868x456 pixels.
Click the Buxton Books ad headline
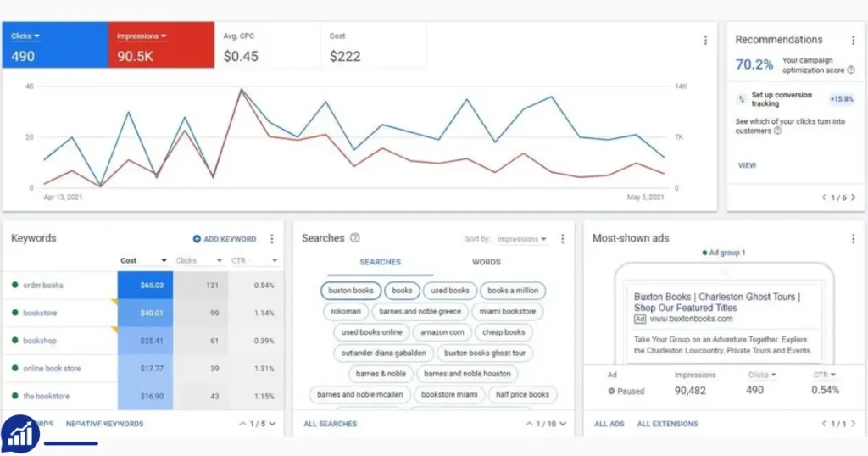point(717,302)
